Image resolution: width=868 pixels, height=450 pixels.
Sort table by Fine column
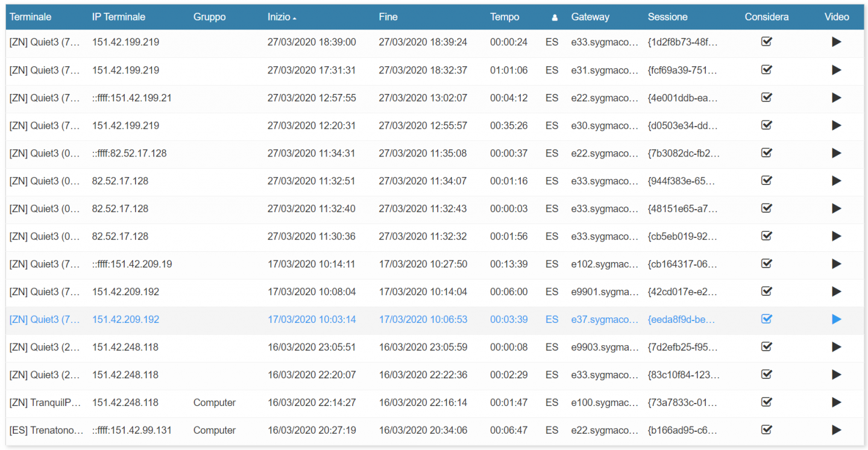click(x=388, y=17)
